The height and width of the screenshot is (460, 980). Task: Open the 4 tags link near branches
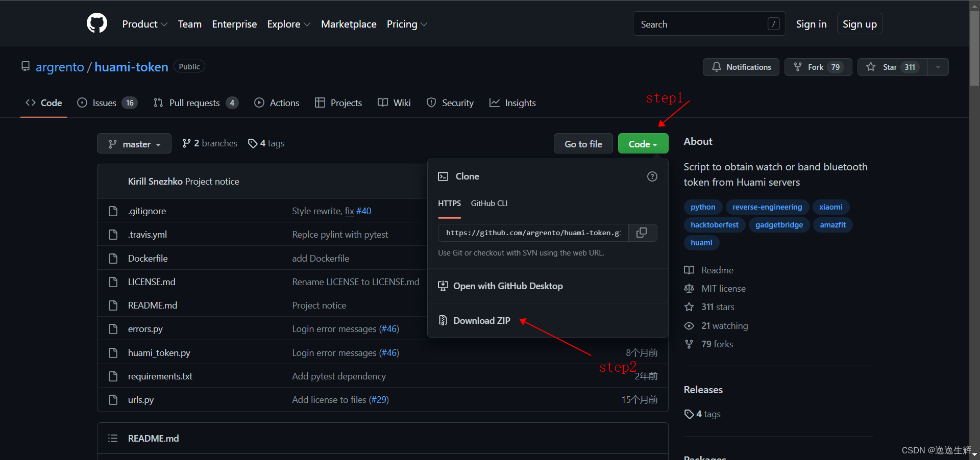[266, 143]
